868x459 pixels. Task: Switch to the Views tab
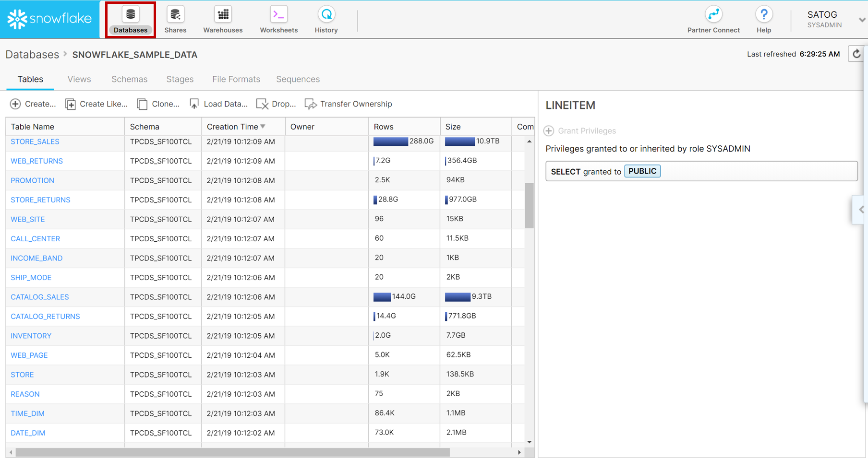coord(79,79)
